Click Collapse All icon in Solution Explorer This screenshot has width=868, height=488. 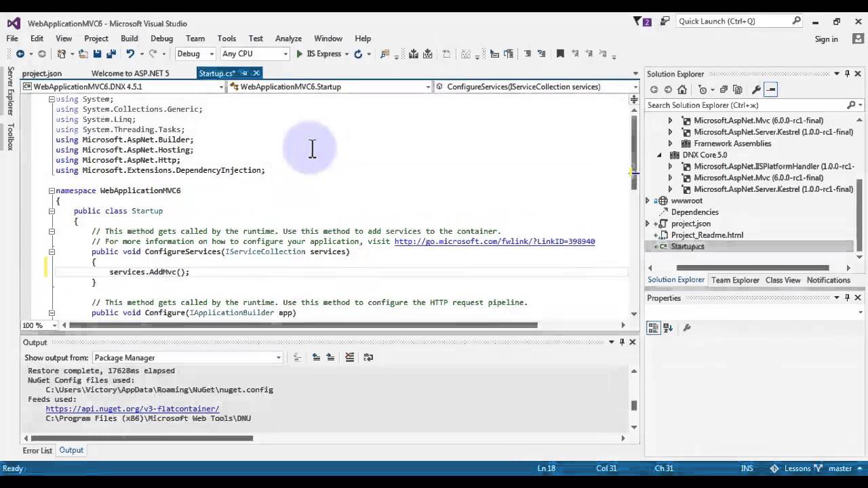coord(724,89)
